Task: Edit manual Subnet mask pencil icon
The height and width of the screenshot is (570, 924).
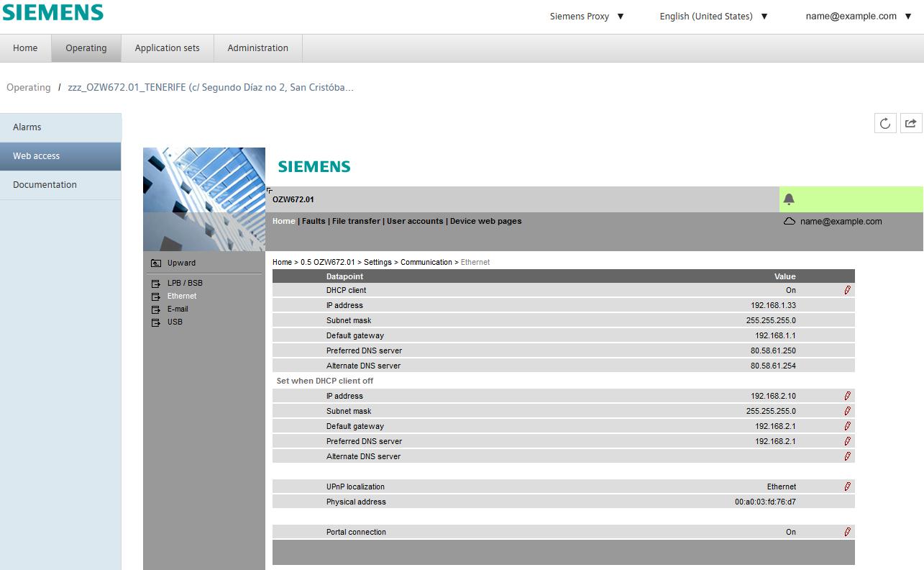Action: (x=847, y=411)
